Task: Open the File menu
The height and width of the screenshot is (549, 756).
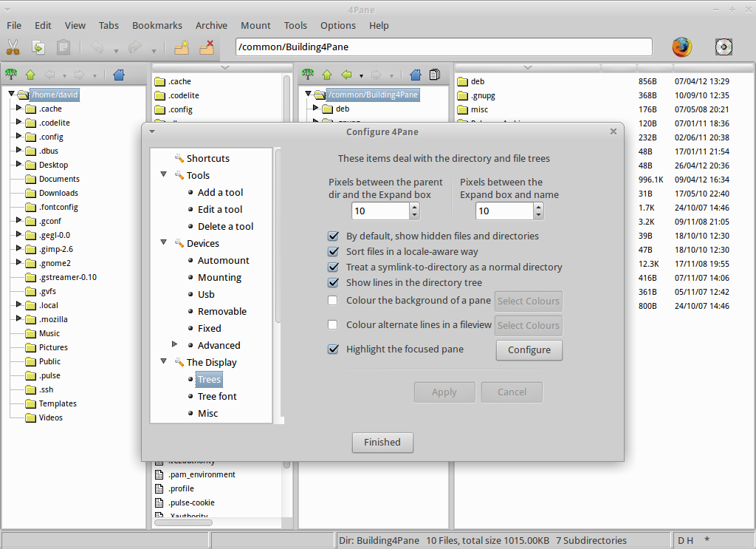Action: point(14,26)
